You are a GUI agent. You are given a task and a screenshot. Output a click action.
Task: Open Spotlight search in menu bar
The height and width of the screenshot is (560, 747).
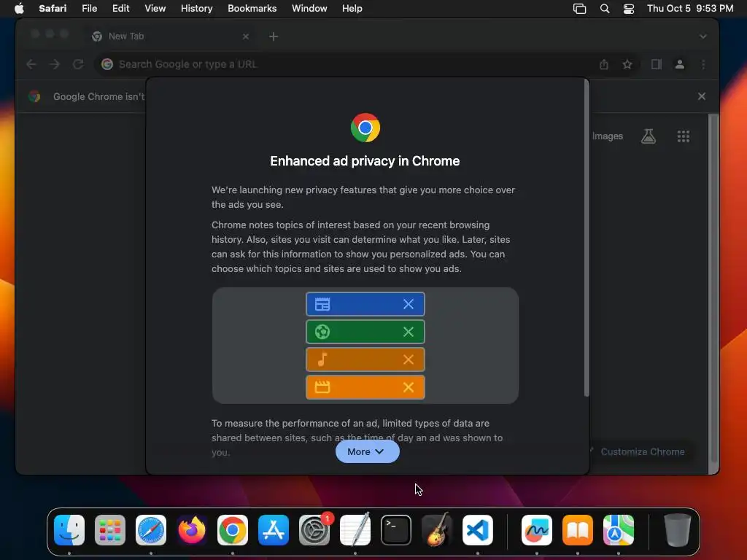[x=605, y=9]
